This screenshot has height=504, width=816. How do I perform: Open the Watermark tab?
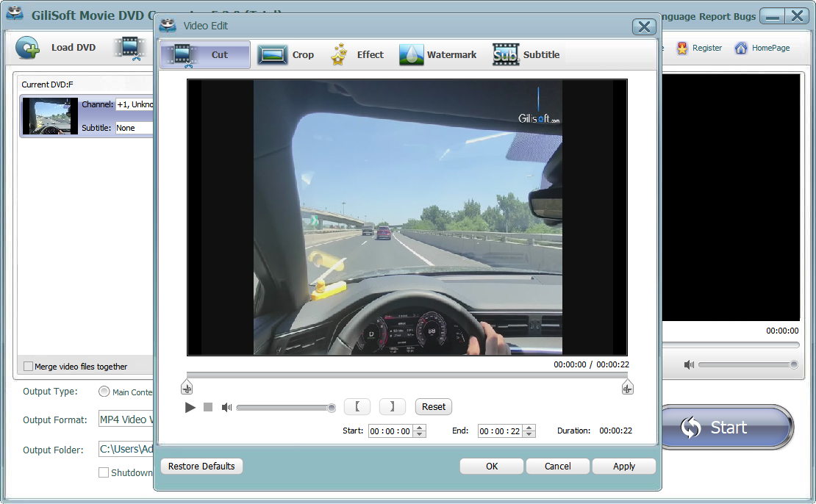point(437,54)
